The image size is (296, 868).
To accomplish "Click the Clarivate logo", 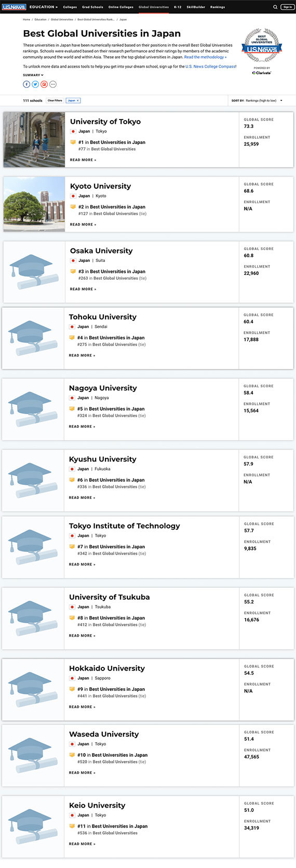I will pos(262,73).
